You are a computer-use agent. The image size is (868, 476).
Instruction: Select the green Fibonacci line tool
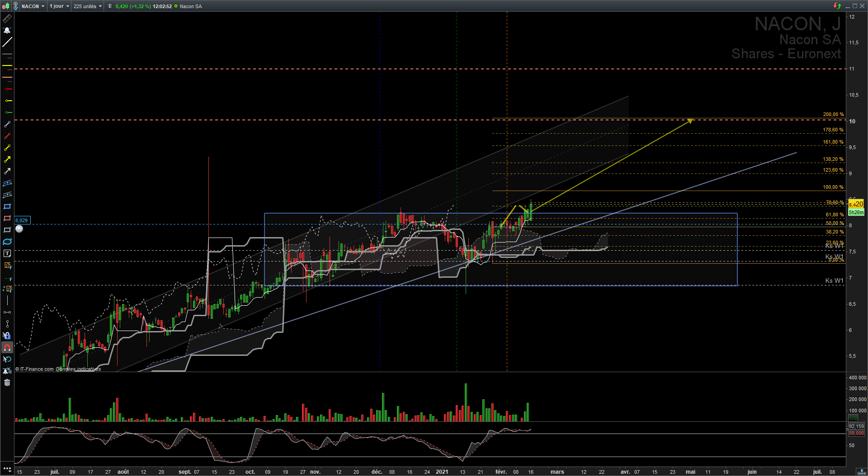point(7,279)
